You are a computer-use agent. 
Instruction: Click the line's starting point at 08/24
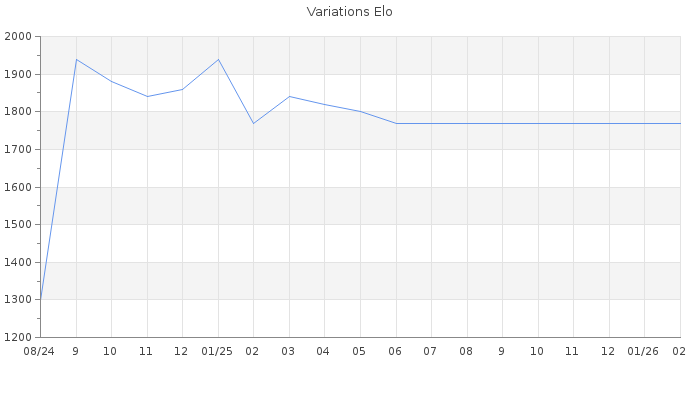(41, 299)
